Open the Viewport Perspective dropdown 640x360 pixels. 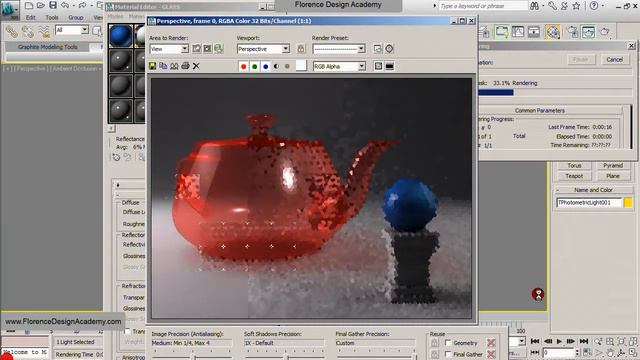pos(286,49)
